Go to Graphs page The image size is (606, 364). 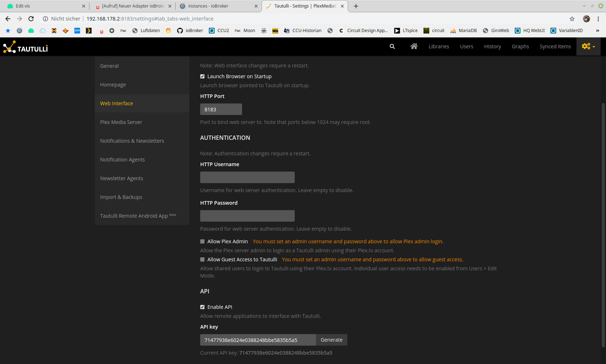(x=520, y=46)
